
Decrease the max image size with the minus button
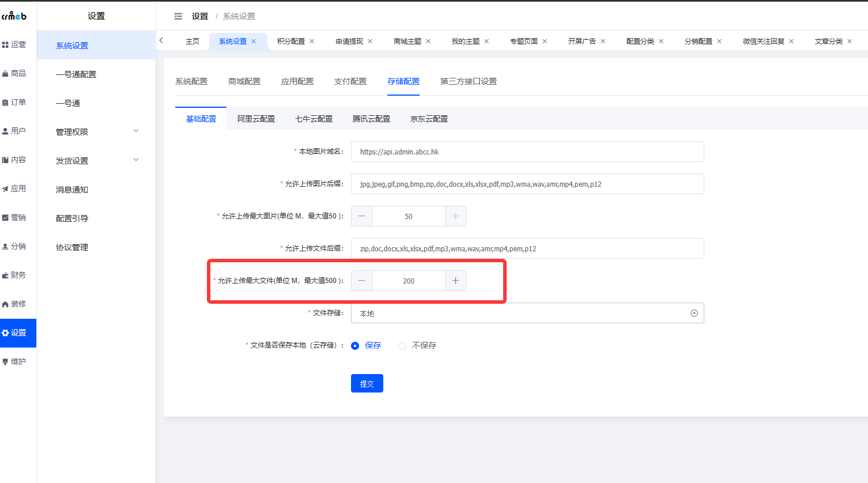point(361,216)
